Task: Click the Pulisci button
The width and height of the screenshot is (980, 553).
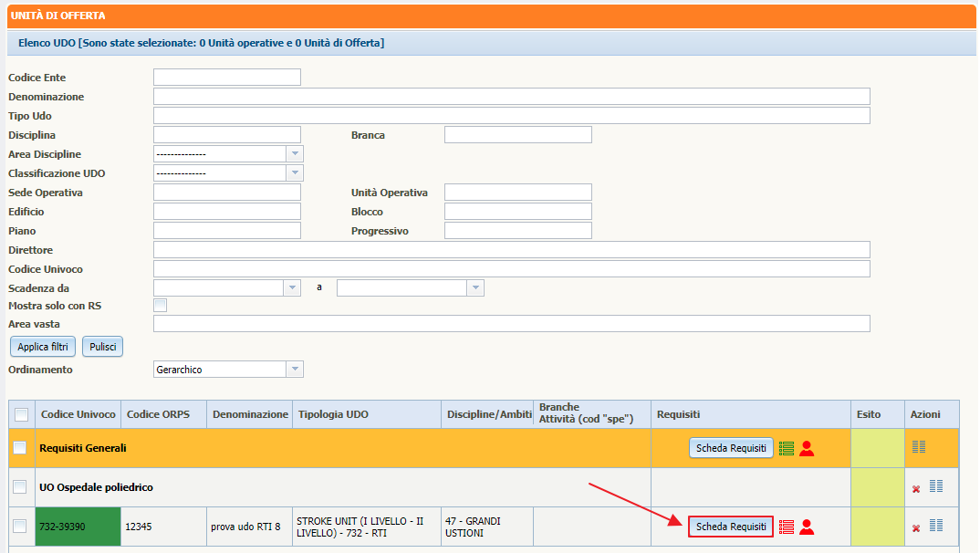Action: click(102, 347)
